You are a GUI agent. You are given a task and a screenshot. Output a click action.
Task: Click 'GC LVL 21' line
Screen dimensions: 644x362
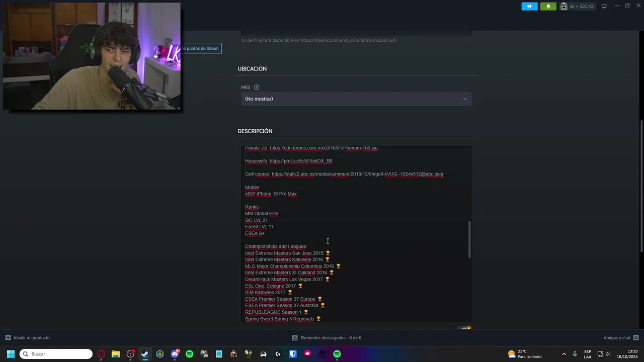coord(257,220)
